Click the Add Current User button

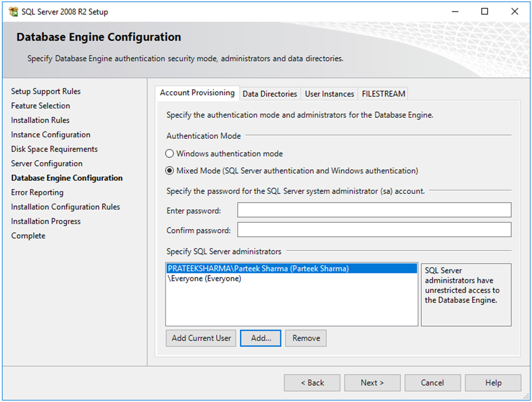pyautogui.click(x=201, y=338)
